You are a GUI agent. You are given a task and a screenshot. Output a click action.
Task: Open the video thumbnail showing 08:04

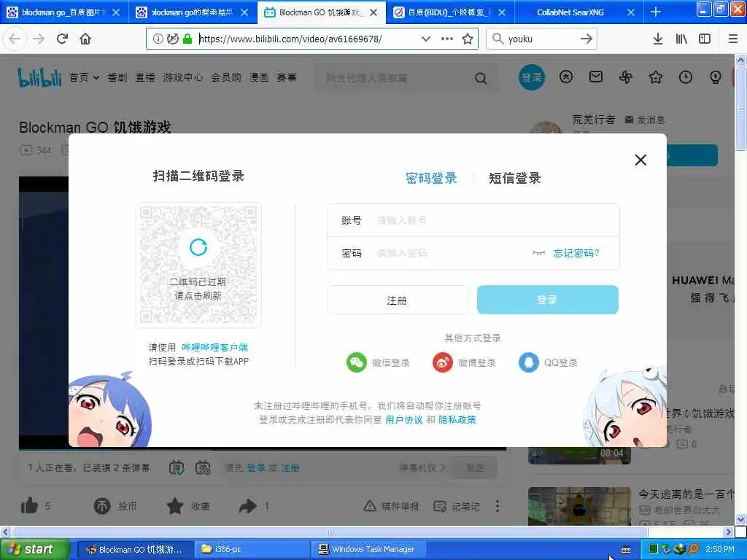pos(579,455)
